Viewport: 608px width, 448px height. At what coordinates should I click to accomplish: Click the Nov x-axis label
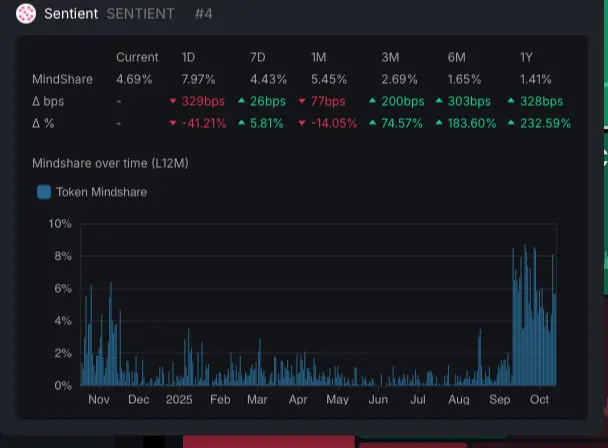(x=98, y=400)
